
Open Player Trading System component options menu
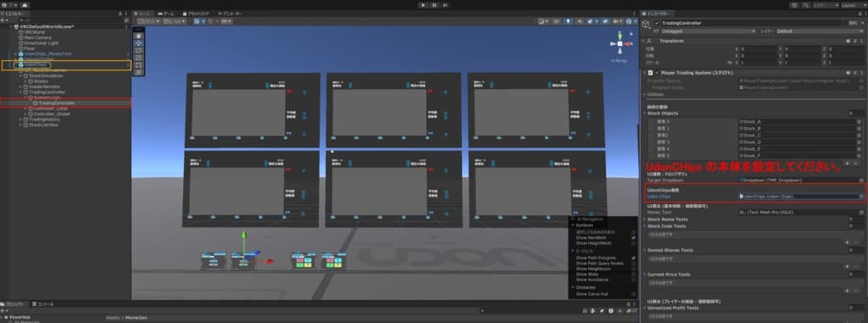(861, 73)
